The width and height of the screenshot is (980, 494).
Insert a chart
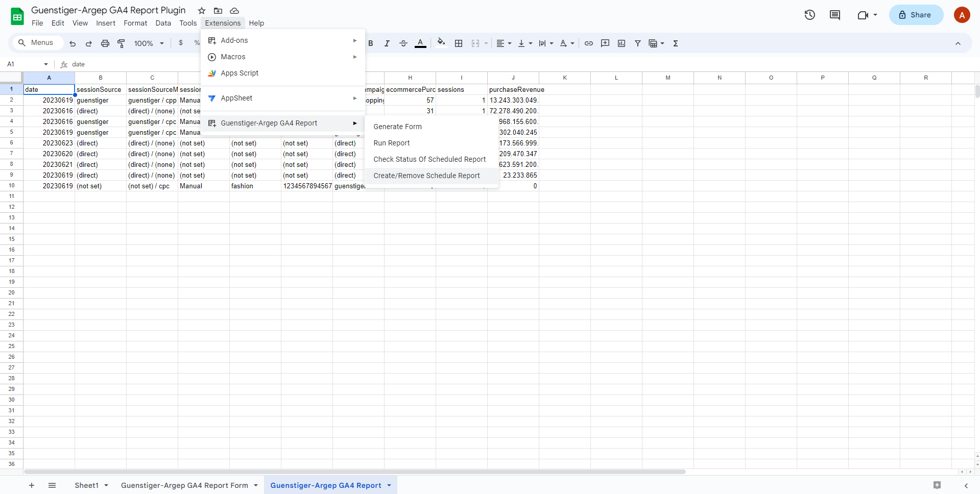point(622,43)
